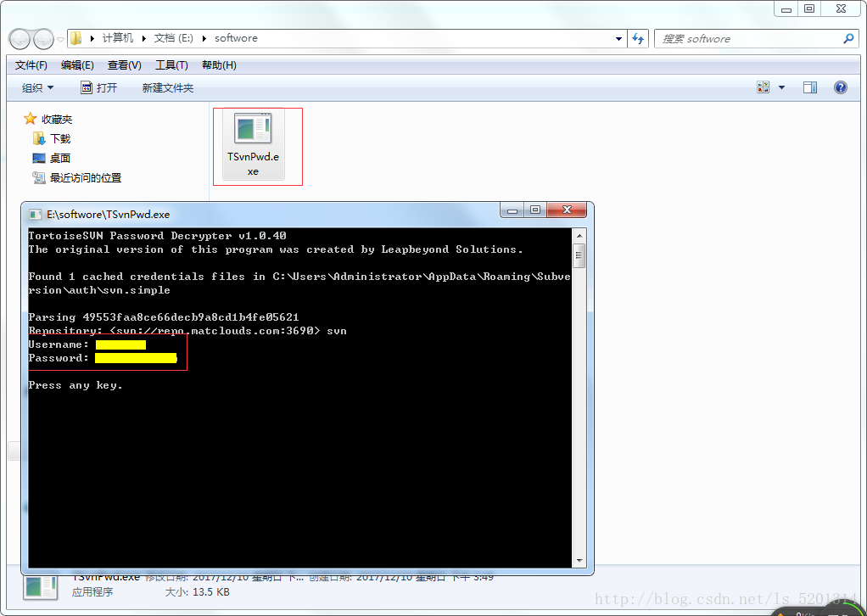Select the 文档 (E:) breadcrumb
The width and height of the screenshot is (867, 616).
[174, 38]
